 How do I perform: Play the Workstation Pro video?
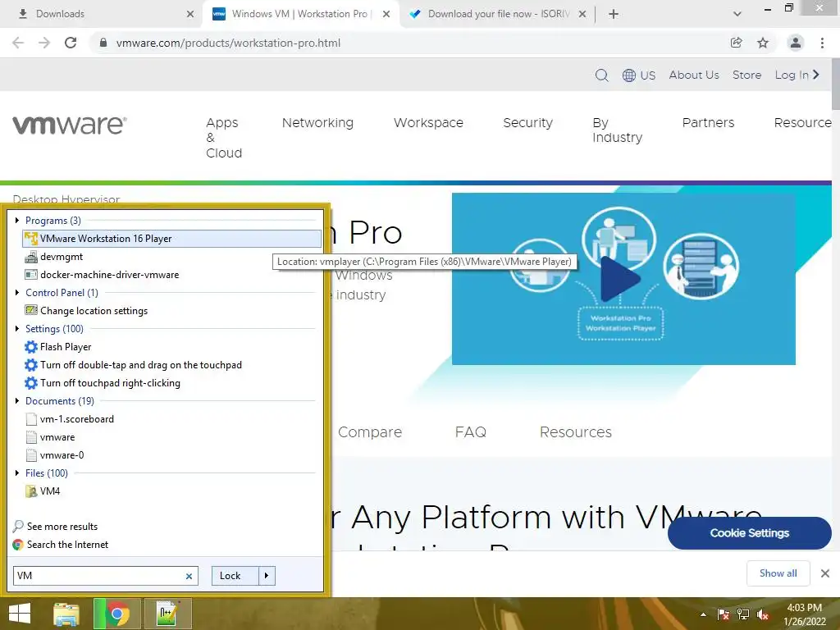click(x=620, y=279)
